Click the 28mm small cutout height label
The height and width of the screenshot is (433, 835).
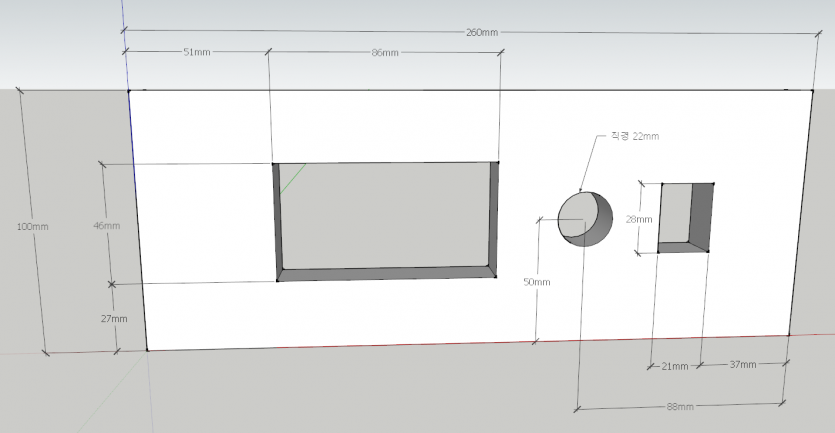[x=638, y=219]
